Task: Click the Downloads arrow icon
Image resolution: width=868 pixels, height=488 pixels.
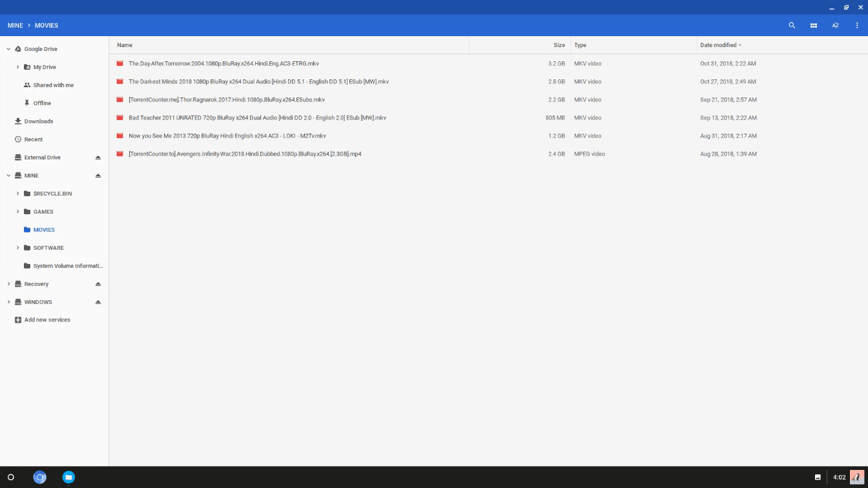Action: (x=18, y=121)
